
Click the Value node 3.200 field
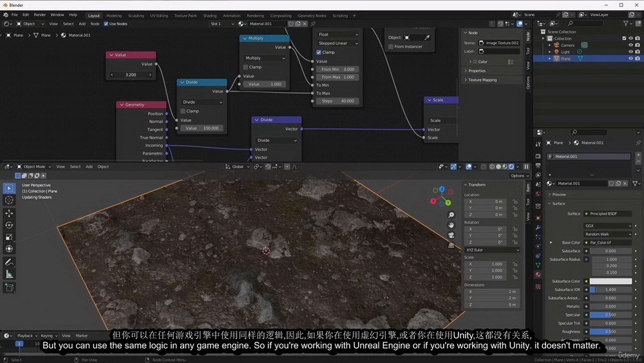click(x=131, y=75)
